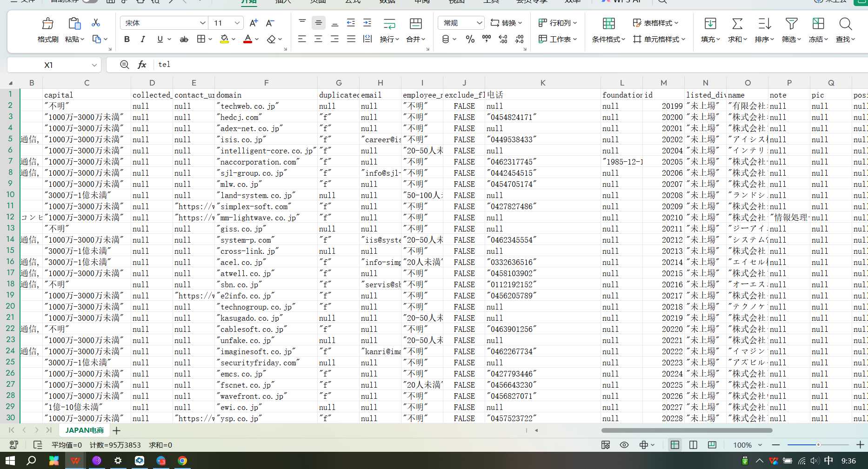868x469 pixels.
Task: Toggle underline formatting
Action: coord(160,39)
